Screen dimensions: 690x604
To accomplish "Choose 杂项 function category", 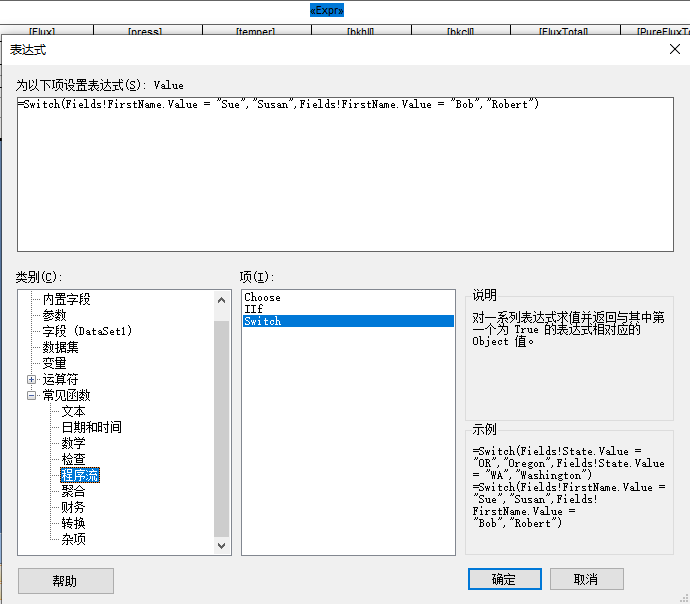I will (x=73, y=539).
